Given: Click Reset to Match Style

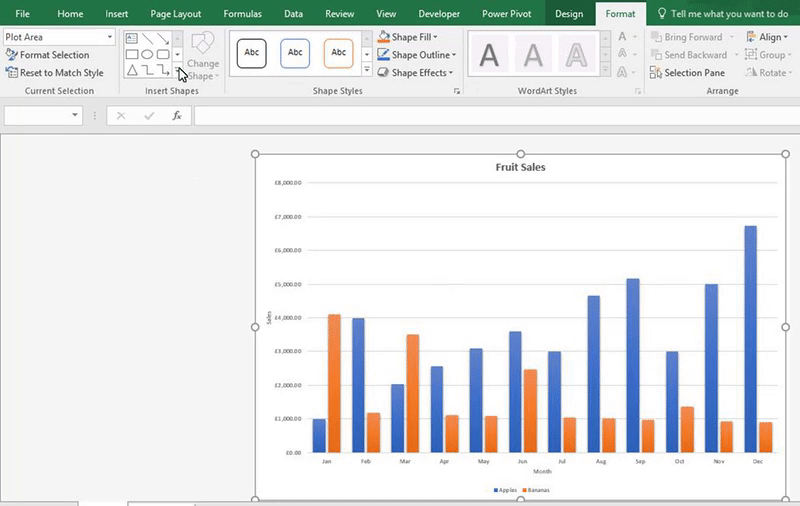Looking at the screenshot, I should [61, 73].
